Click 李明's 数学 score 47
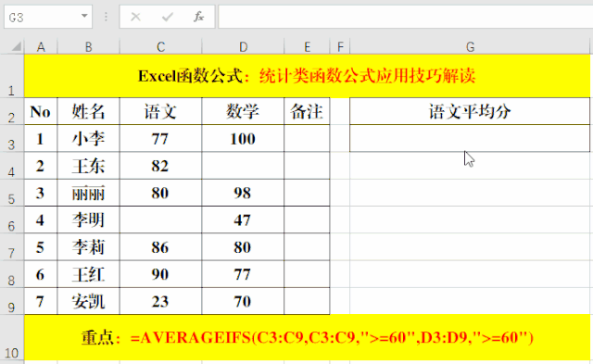 [x=243, y=220]
